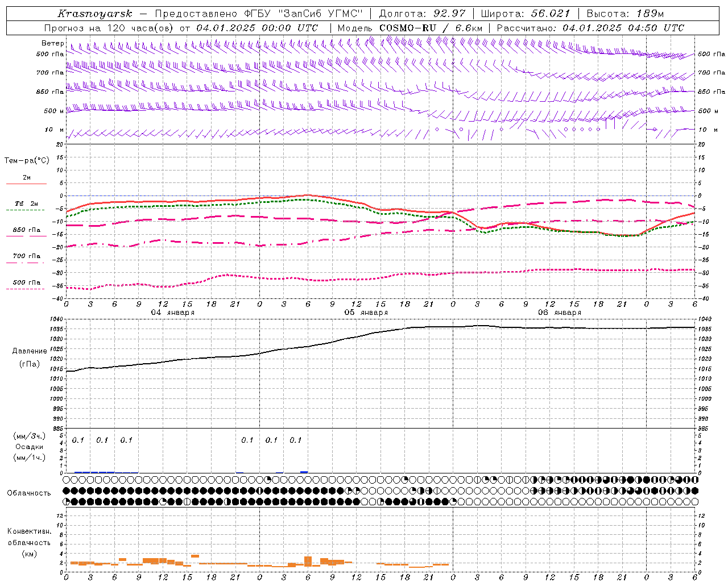The width and height of the screenshot is (728, 582).
Task: Click the Облачность cloud cover label
Action: click(x=29, y=493)
